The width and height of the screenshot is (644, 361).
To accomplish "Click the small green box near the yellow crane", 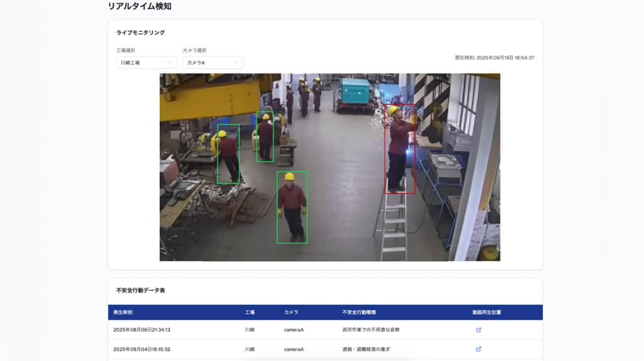I will click(x=265, y=136).
